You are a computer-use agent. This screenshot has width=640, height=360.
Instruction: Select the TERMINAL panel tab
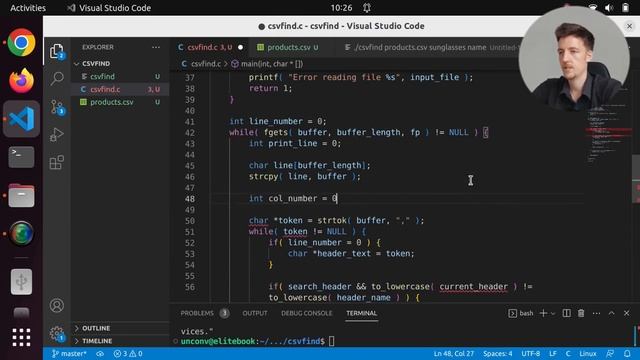tap(361, 313)
